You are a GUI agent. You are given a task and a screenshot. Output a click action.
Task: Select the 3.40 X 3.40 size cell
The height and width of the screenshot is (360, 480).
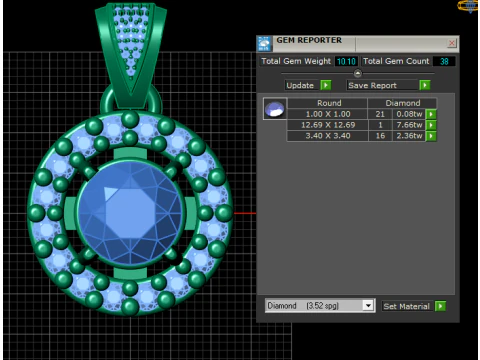[328, 136]
